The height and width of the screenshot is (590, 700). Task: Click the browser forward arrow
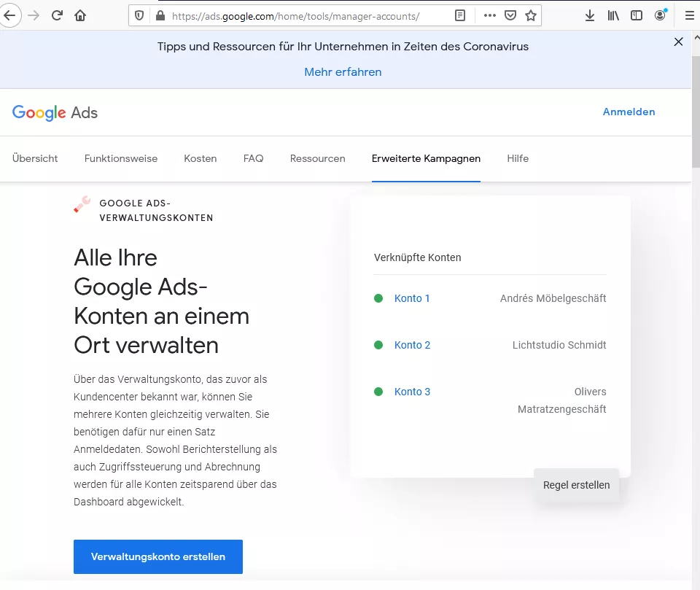coord(34,15)
